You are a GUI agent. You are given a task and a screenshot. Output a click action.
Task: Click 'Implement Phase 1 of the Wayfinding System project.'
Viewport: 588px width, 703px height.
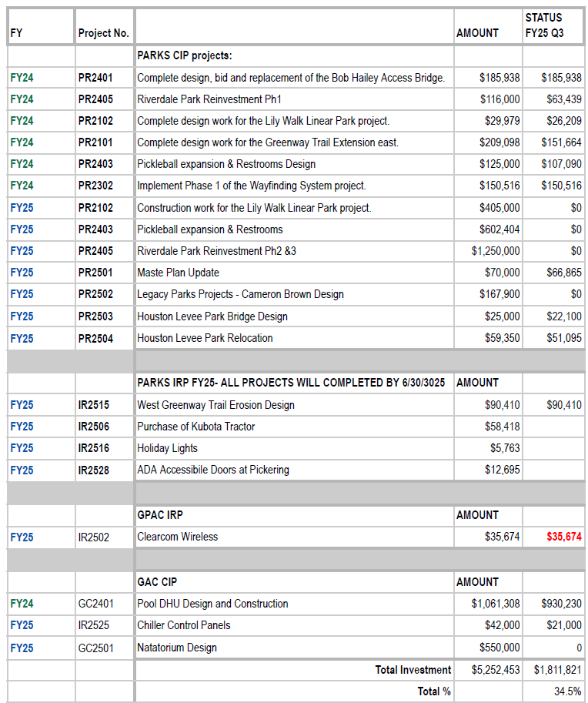click(252, 186)
